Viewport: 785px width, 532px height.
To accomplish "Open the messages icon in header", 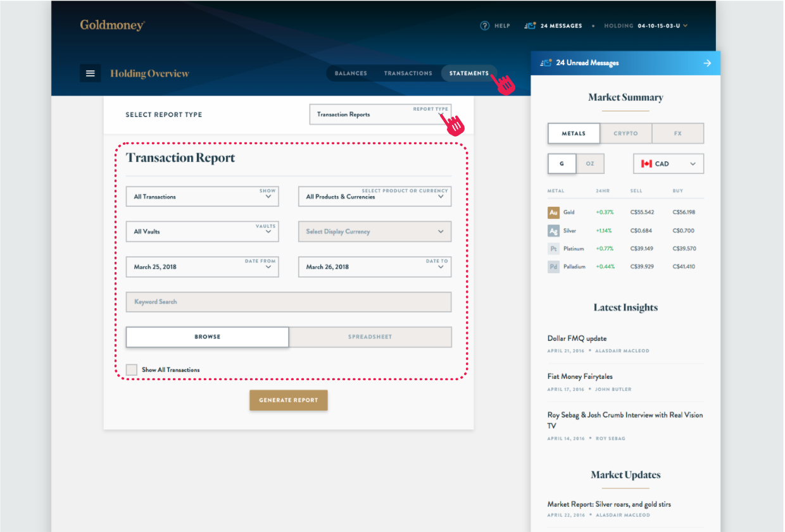I will (x=531, y=26).
